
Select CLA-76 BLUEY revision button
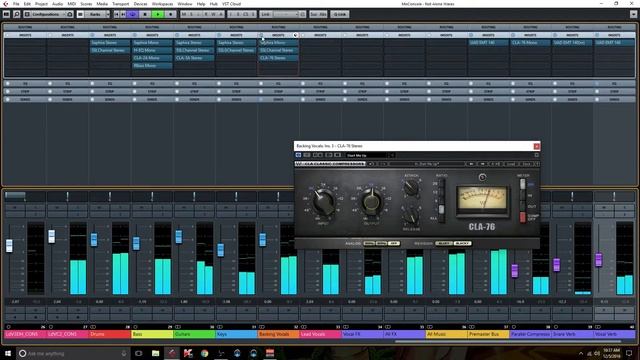444,244
